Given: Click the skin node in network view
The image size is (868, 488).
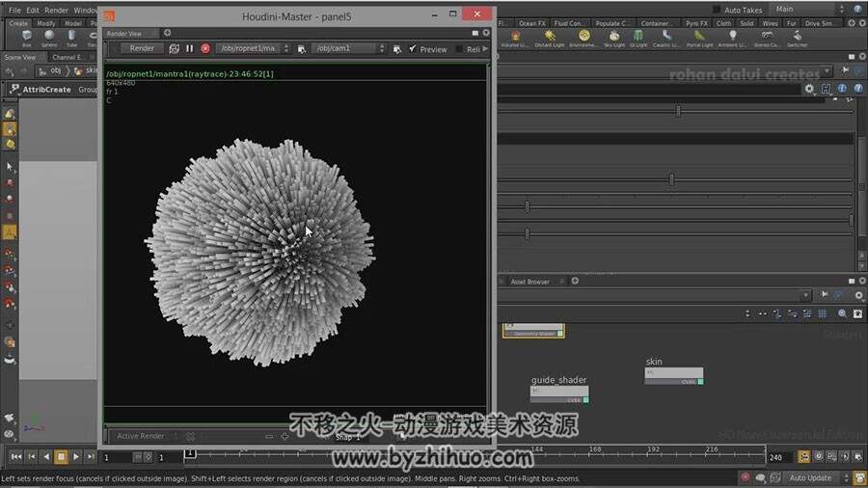Looking at the screenshot, I should [x=674, y=376].
